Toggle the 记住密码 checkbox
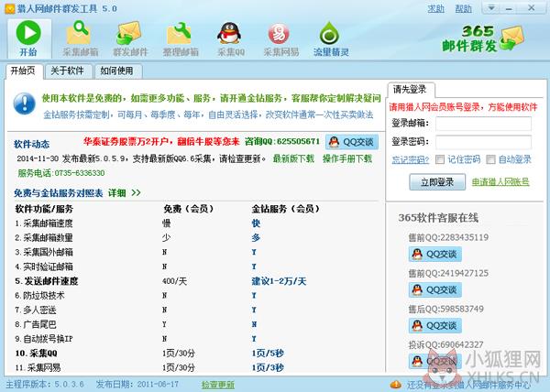 coord(439,159)
